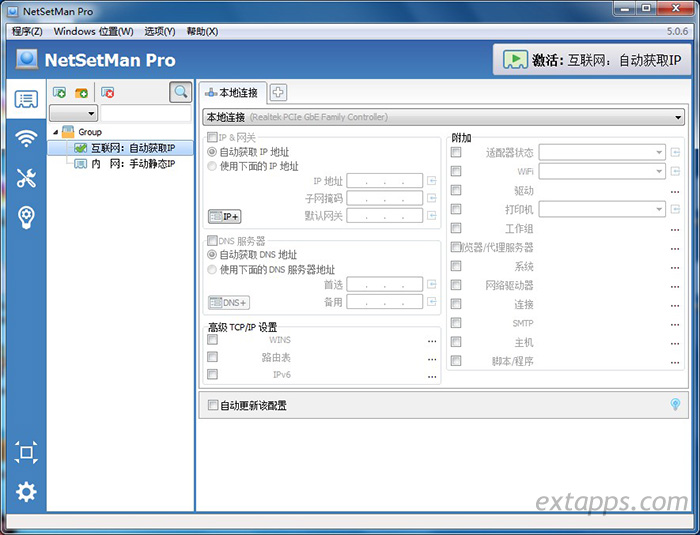Tick the IPv6 checkbox
This screenshot has width=700, height=535.
tap(212, 374)
